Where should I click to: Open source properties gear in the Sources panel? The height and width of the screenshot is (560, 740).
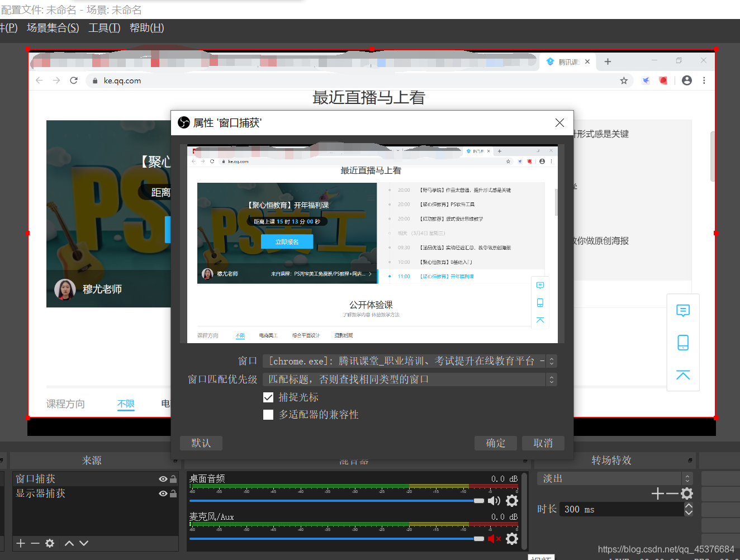click(50, 543)
